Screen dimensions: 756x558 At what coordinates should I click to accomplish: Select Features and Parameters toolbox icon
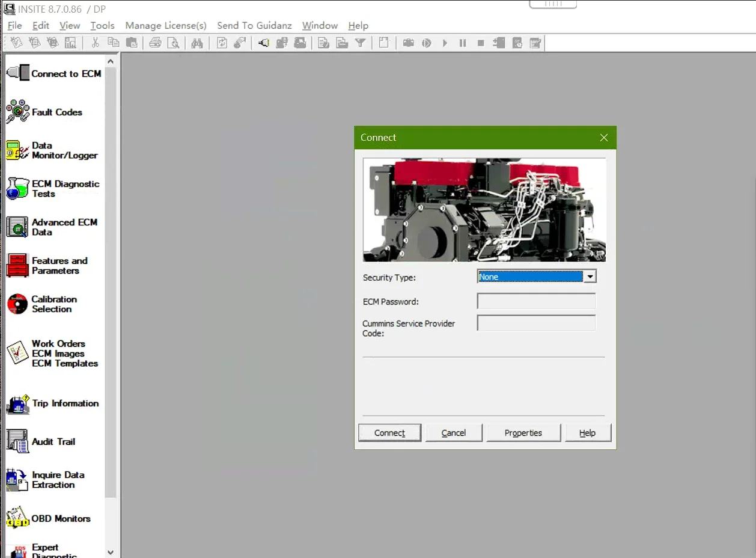(17, 265)
